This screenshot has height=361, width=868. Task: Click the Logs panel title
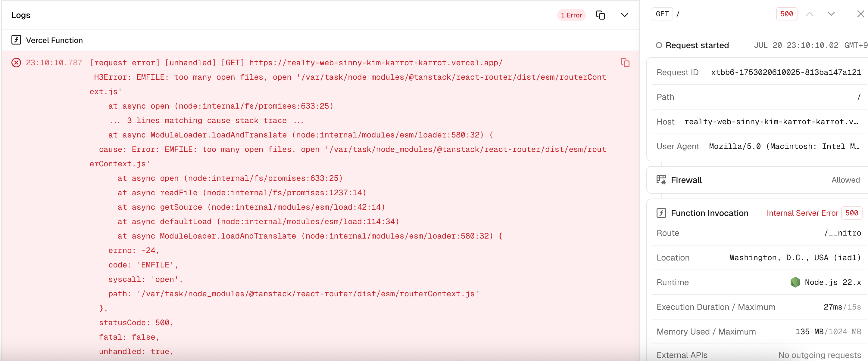coord(21,15)
